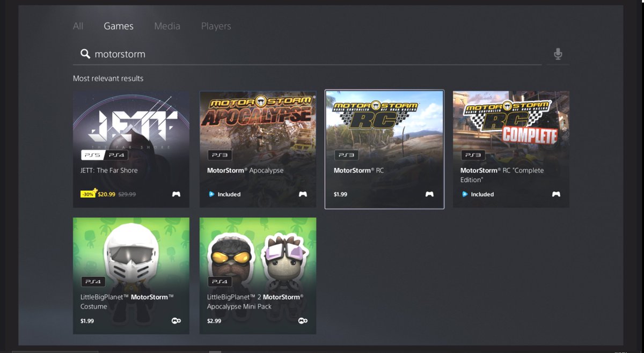
Task: Click the LittleBigPlanet 2 MotorStorm Apocalypse Mini Pack title
Action: point(255,301)
